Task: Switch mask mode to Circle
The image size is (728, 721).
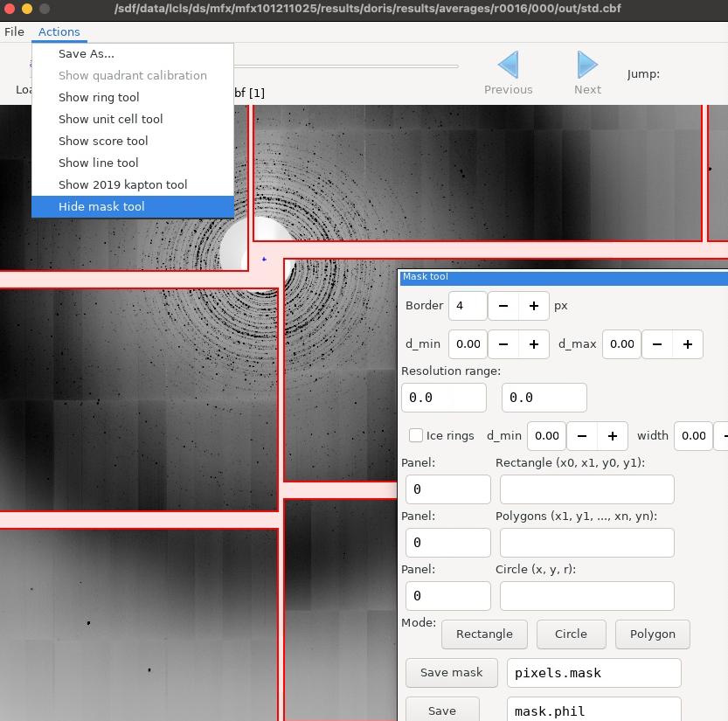Action: pyautogui.click(x=571, y=634)
